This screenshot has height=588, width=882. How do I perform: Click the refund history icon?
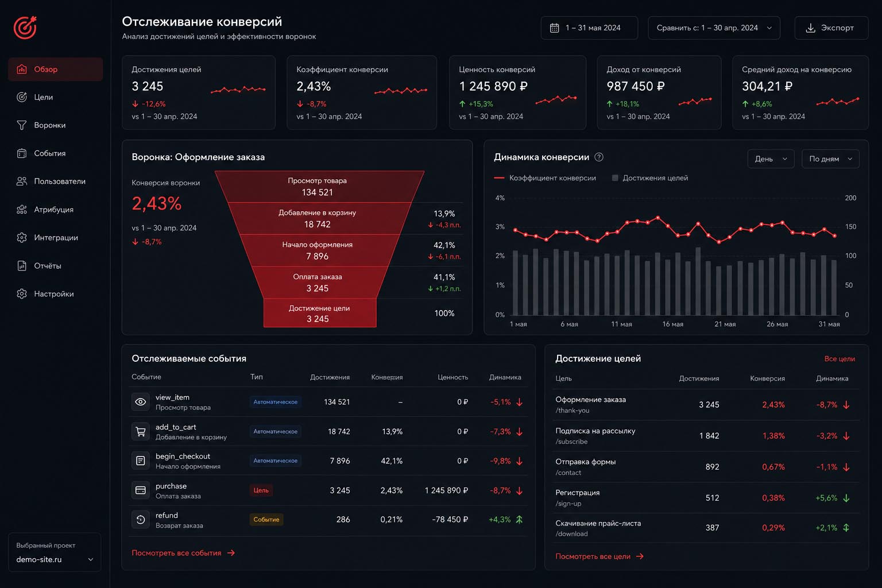pos(140,520)
